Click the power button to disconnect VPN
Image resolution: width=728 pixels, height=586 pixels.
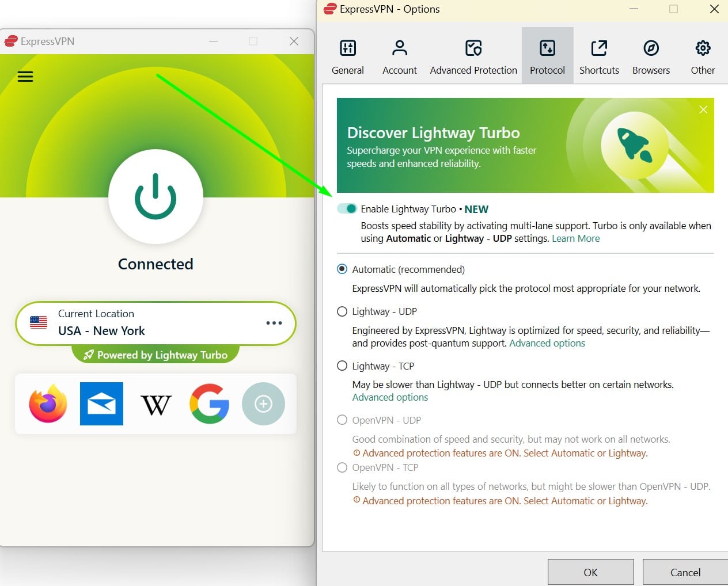coord(156,197)
